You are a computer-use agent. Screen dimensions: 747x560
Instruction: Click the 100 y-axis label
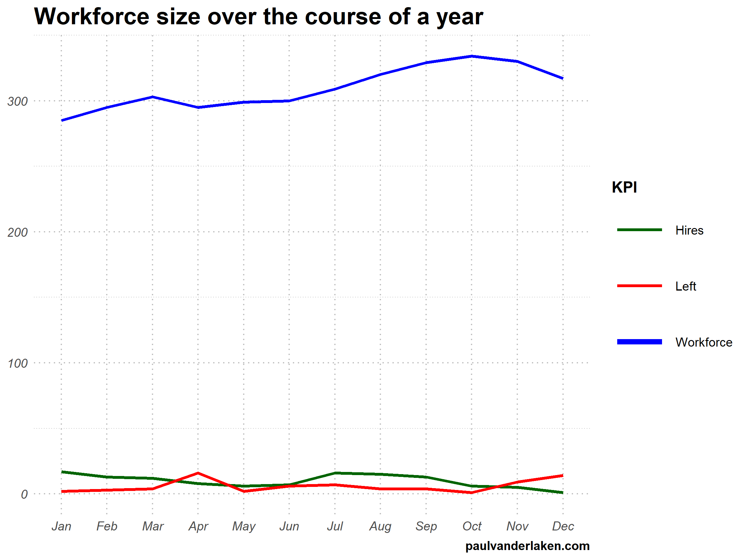[17, 363]
